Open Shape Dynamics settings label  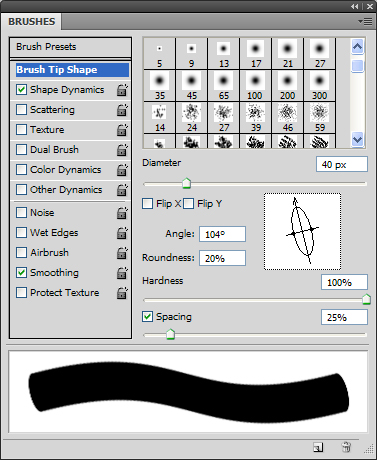point(67,90)
